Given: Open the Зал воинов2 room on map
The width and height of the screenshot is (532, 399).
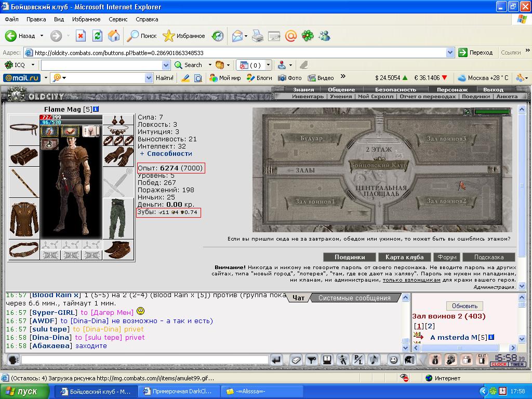Looking at the screenshot, I should pyautogui.click(x=446, y=201).
